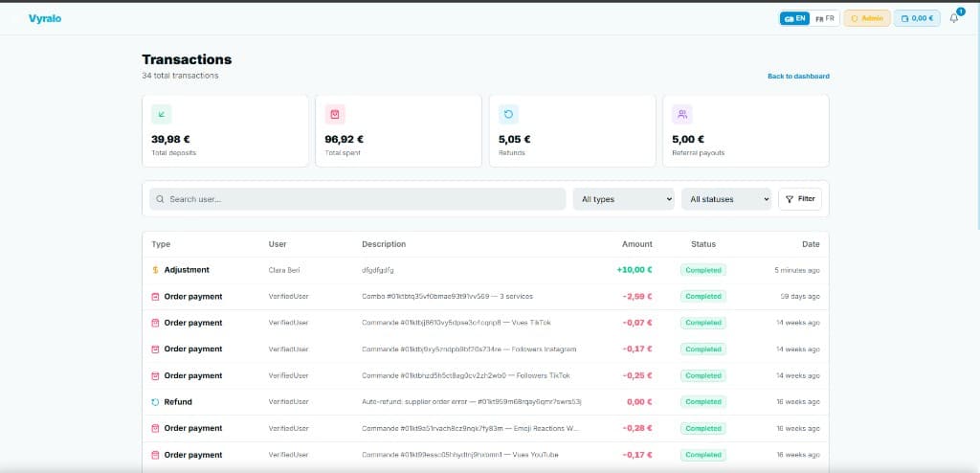Click order payment icon in Emoji Reactions row
The height and width of the screenshot is (473, 980).
156,428
